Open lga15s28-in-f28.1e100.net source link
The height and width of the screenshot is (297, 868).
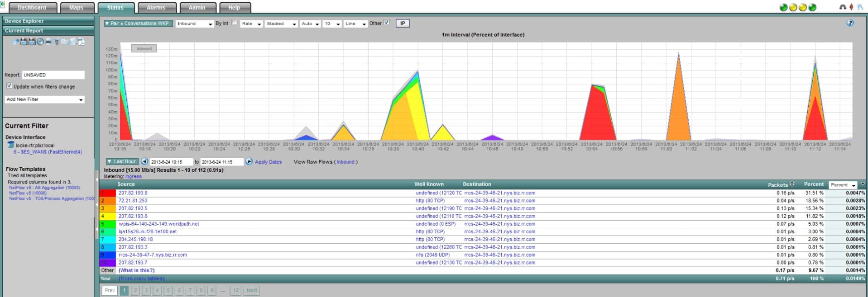[148, 231]
